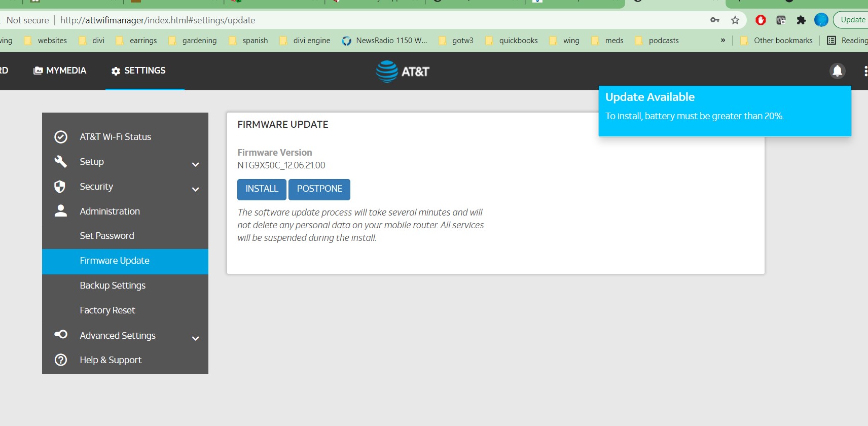This screenshot has height=426, width=868.
Task: Click the Reading list icon
Action: coord(831,41)
